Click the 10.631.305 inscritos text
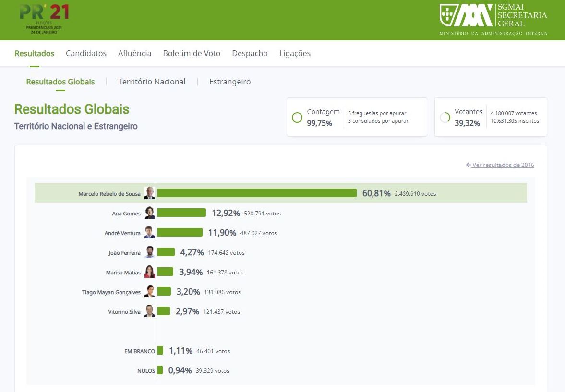565x392 pixels. pyautogui.click(x=515, y=121)
